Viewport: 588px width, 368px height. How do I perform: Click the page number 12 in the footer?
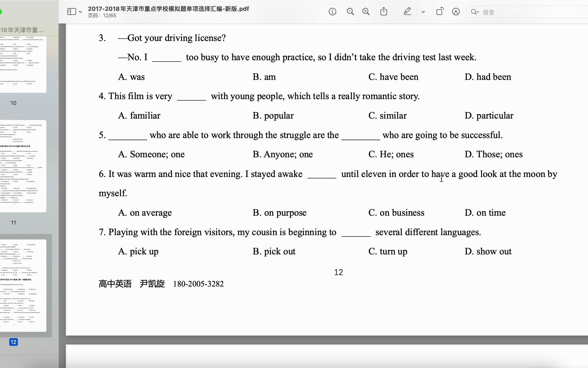[338, 272]
